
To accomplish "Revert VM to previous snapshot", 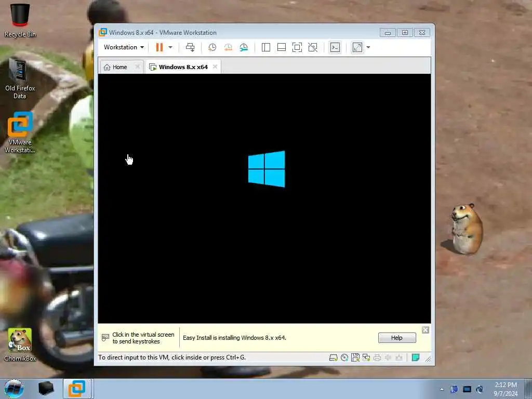I will 228,47.
